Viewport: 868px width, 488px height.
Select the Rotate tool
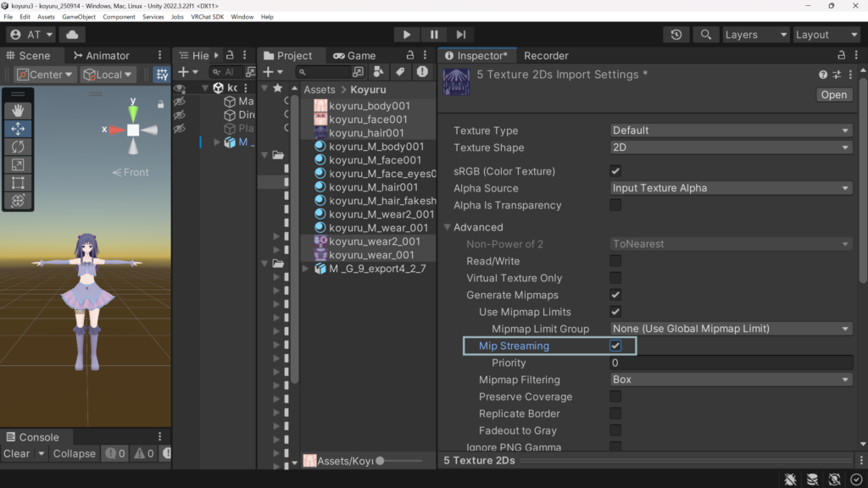point(18,147)
